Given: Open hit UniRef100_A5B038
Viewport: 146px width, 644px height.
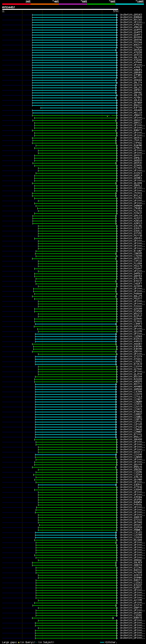Looking at the screenshot, I should tap(131, 27).
